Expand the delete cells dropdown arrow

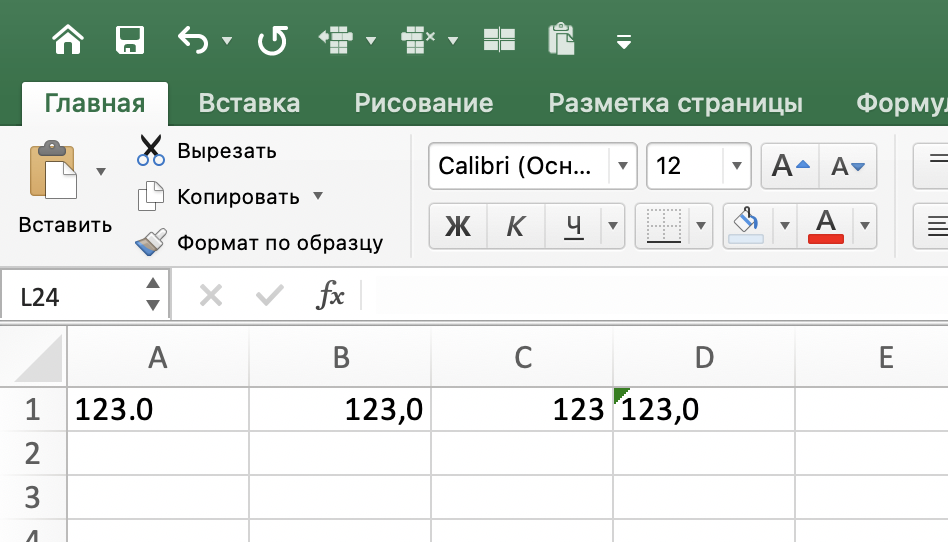pyautogui.click(x=453, y=41)
